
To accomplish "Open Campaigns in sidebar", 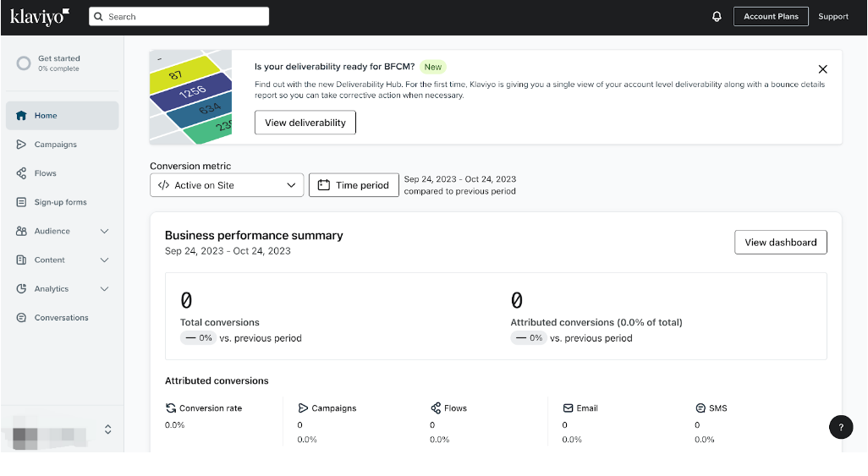I will 62,145.
